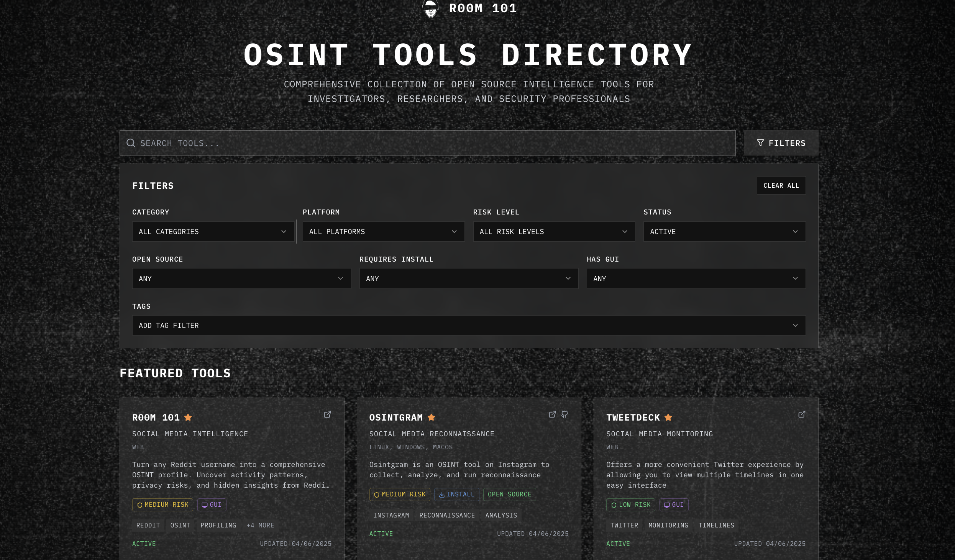
Task: Click Osintgram Medium Risk shield badge
Action: pos(400,495)
